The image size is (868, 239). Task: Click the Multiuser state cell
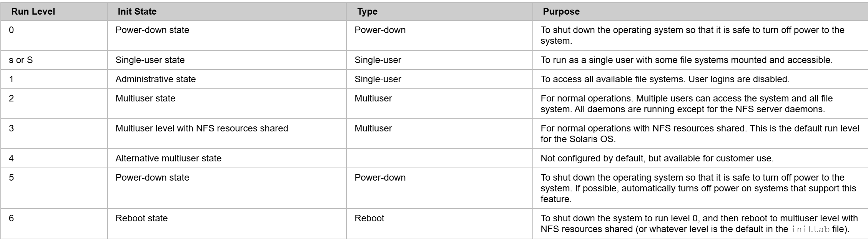(x=145, y=98)
